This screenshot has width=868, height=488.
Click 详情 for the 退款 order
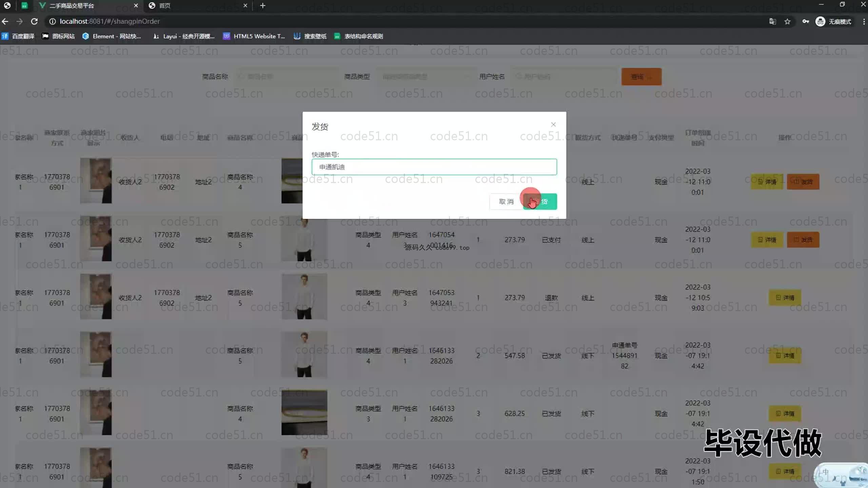[785, 298]
